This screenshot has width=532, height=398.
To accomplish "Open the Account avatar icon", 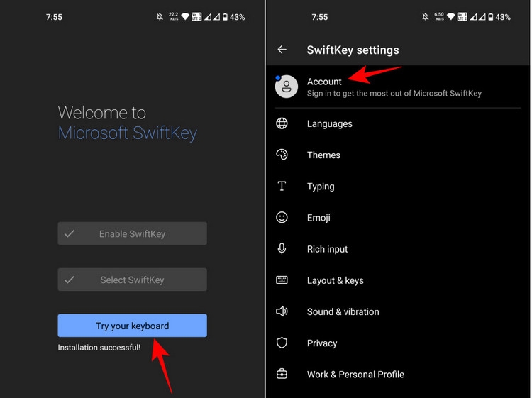I will point(287,87).
